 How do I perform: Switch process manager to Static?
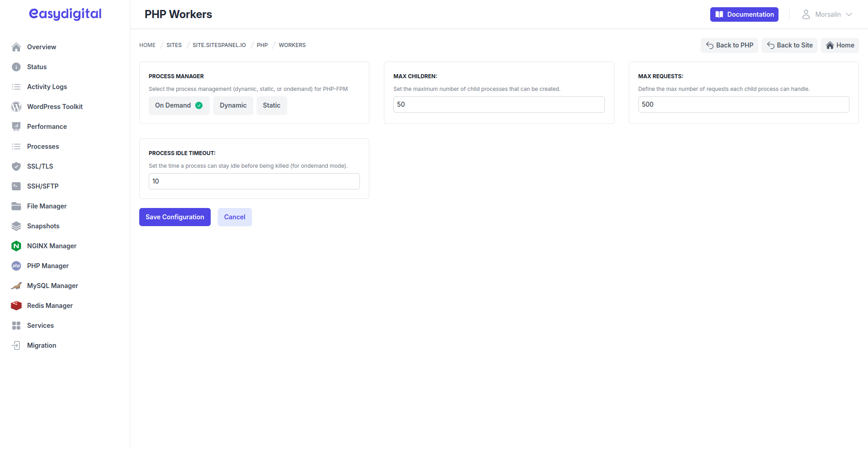(x=272, y=105)
